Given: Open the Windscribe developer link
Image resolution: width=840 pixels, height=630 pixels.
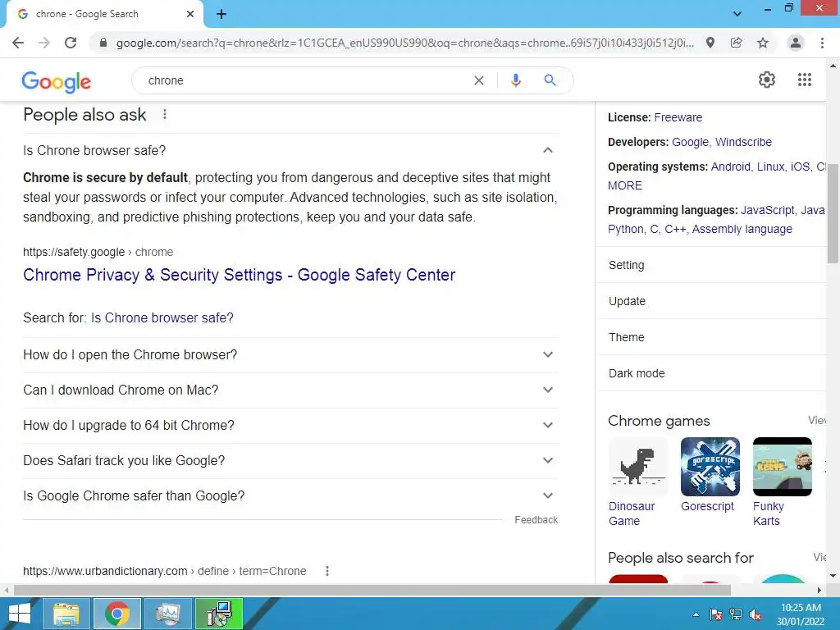Looking at the screenshot, I should [743, 142].
